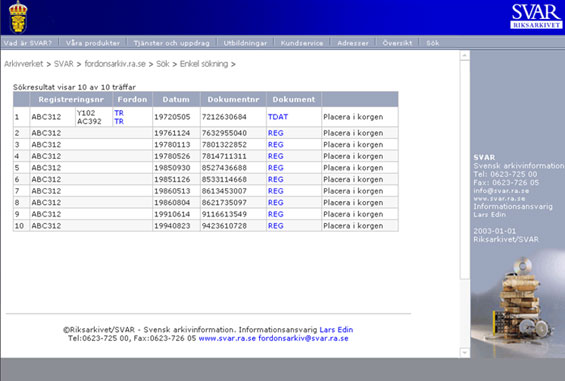
Task: Open REG document 8533114668
Action: [276, 179]
